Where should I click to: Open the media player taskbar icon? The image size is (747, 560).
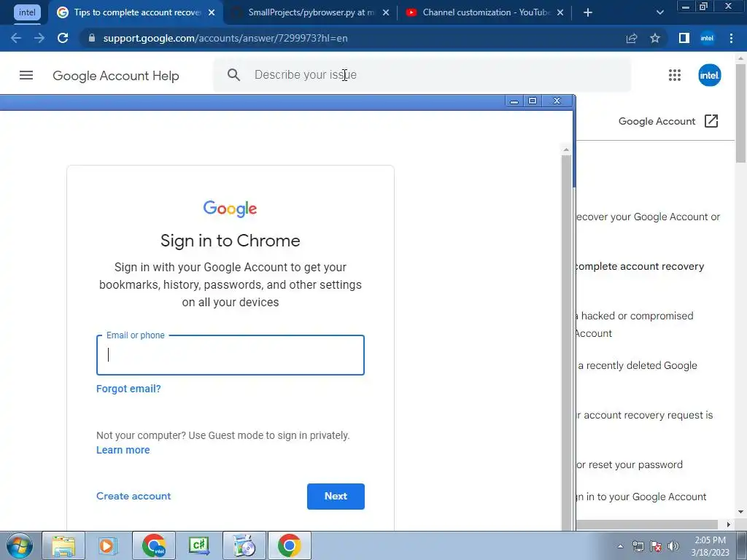108,545
